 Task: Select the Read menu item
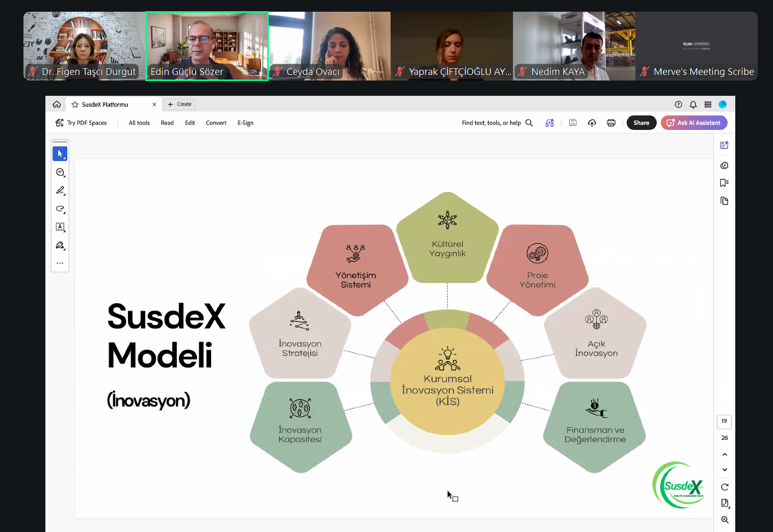click(x=167, y=123)
